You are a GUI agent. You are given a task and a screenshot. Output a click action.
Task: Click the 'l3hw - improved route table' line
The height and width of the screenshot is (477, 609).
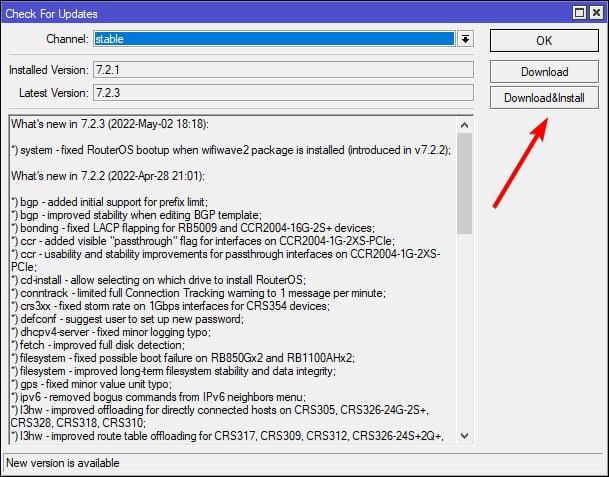coord(227,436)
